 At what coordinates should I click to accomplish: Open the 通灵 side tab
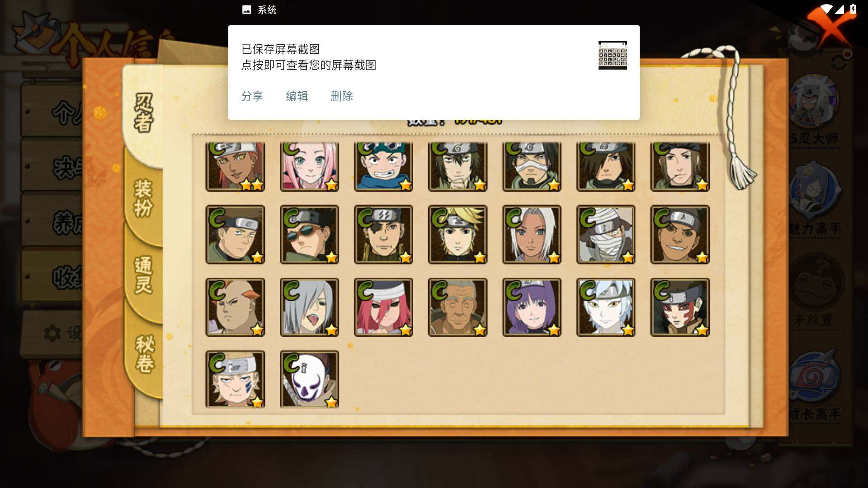pos(144,275)
